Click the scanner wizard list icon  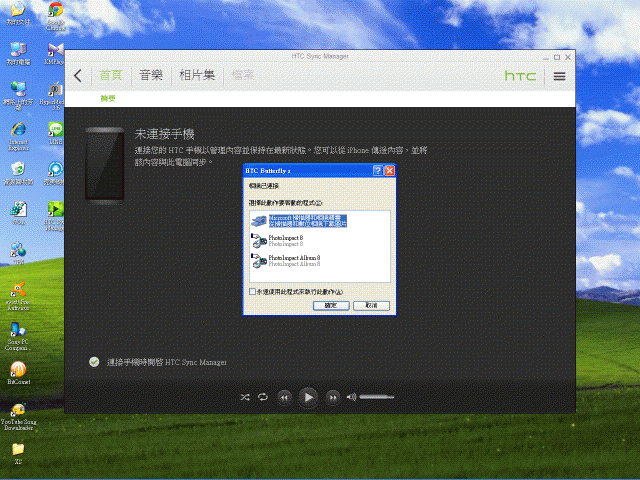click(x=259, y=221)
